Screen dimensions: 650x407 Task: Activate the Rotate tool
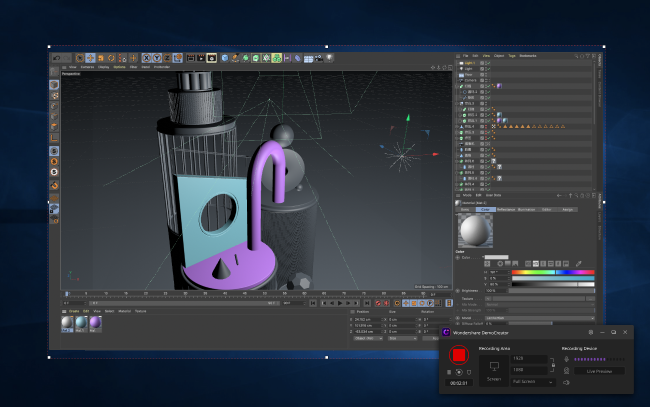coord(111,58)
